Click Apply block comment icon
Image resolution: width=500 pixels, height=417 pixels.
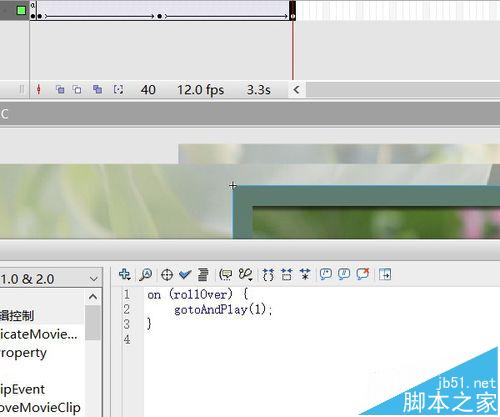click(x=326, y=274)
